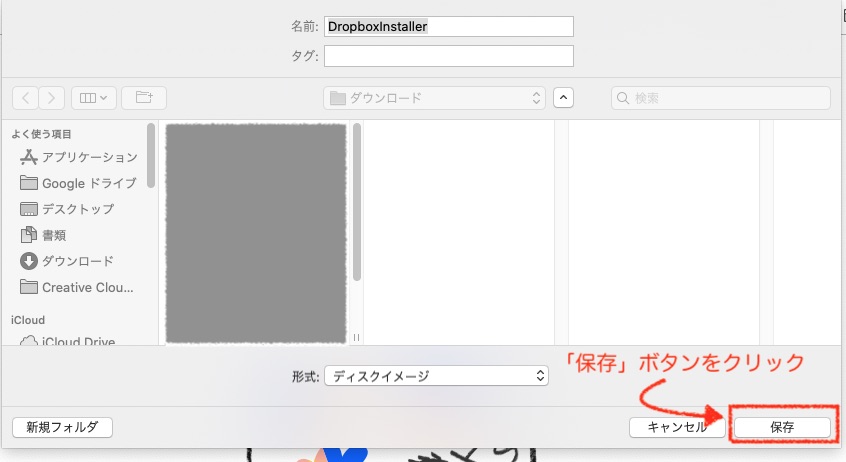Open Creative Cloud folder in sidebar
Screen dimensions: 846x462
[x=86, y=287]
